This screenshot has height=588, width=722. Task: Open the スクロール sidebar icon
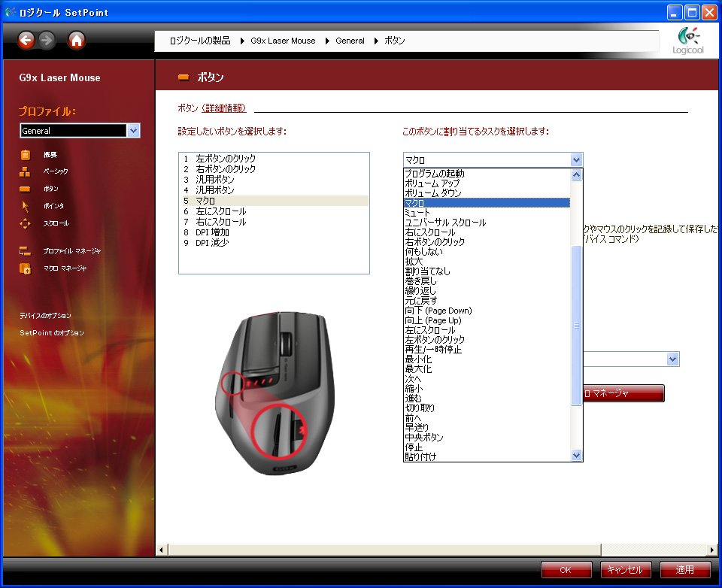[x=26, y=224]
